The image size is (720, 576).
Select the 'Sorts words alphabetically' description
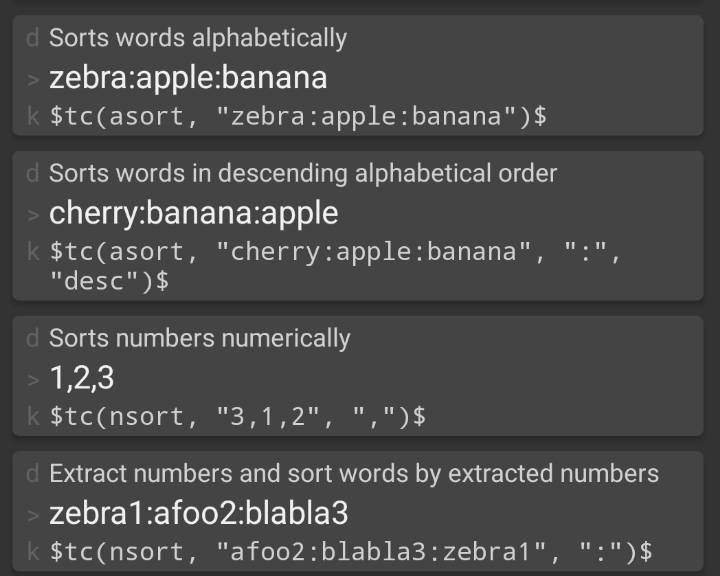coord(198,38)
